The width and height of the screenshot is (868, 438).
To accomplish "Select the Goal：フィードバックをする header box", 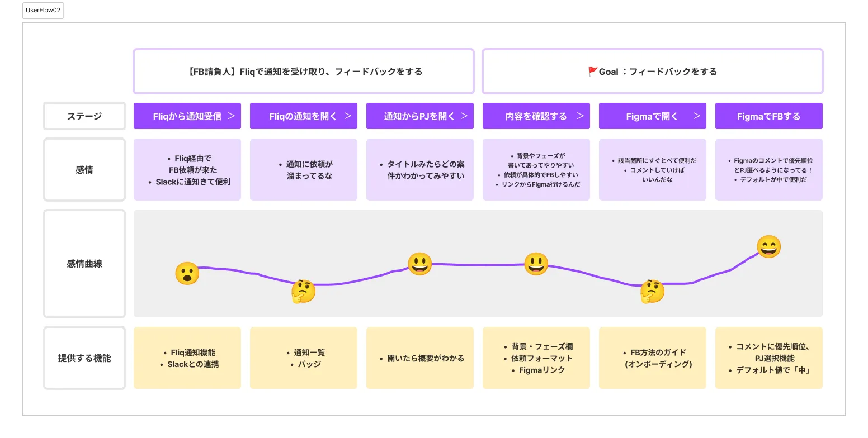I will (x=652, y=72).
